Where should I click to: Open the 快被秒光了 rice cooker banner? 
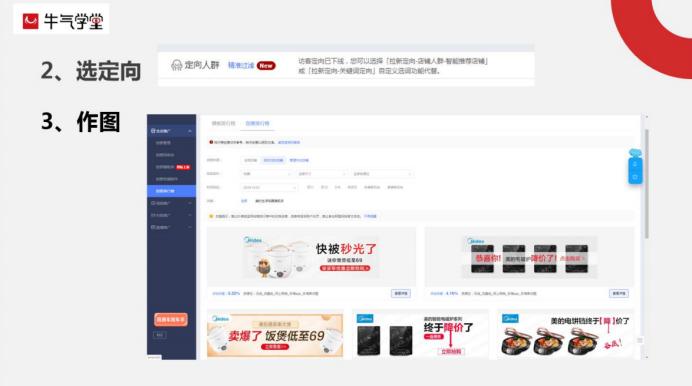pos(311,257)
